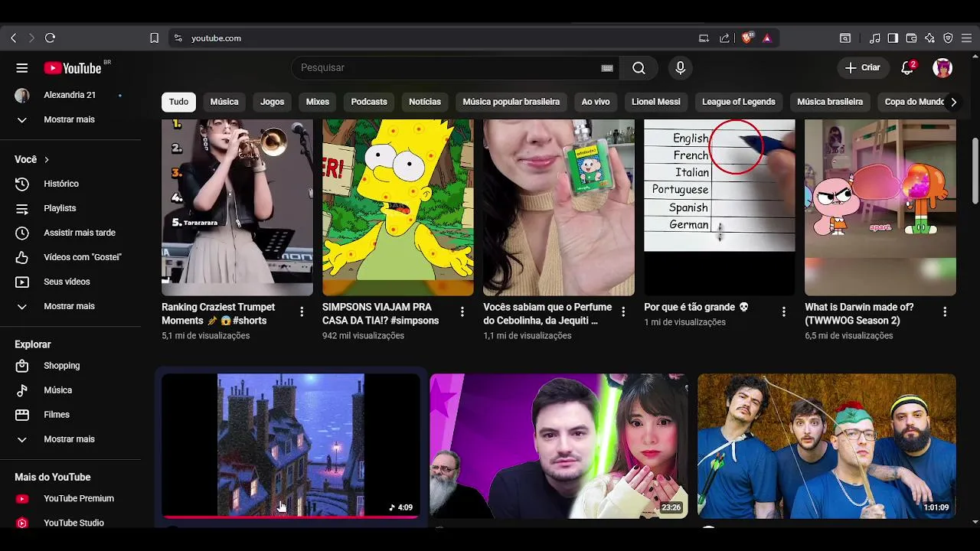Open the browser main menu
The image size is (980, 551).
pyautogui.click(x=966, y=37)
